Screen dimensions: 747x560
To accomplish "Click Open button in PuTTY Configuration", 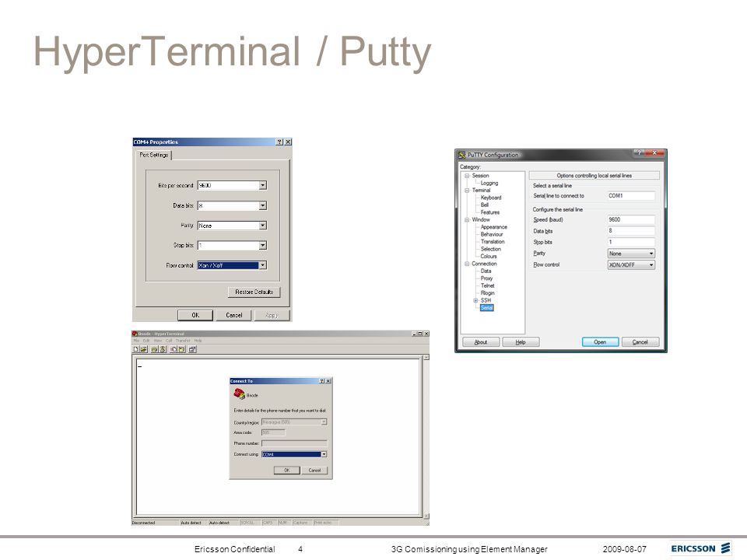I will click(600, 342).
